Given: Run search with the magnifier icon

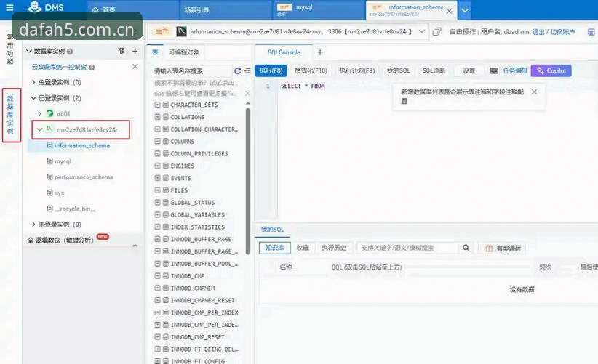Looking at the screenshot, I should tap(466, 248).
